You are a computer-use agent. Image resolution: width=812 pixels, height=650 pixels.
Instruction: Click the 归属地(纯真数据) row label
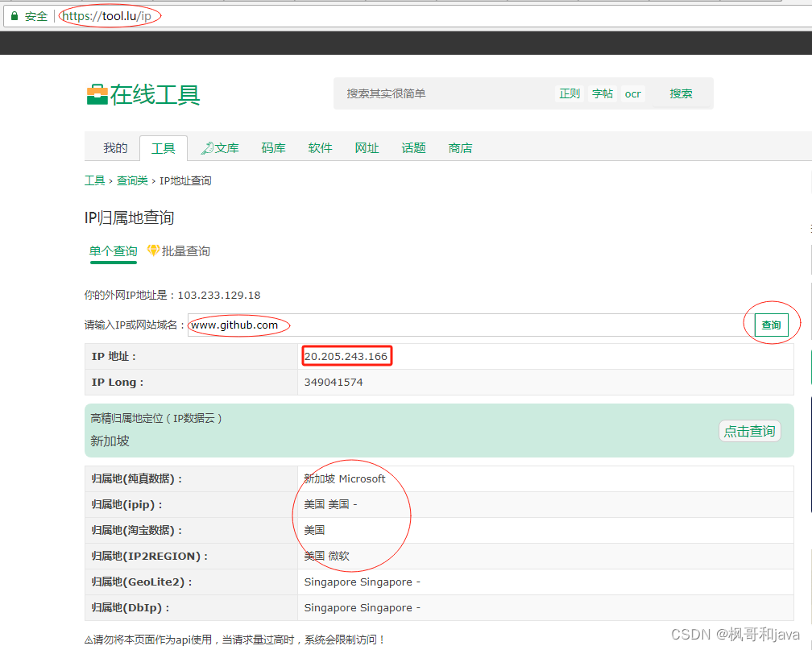coord(137,478)
